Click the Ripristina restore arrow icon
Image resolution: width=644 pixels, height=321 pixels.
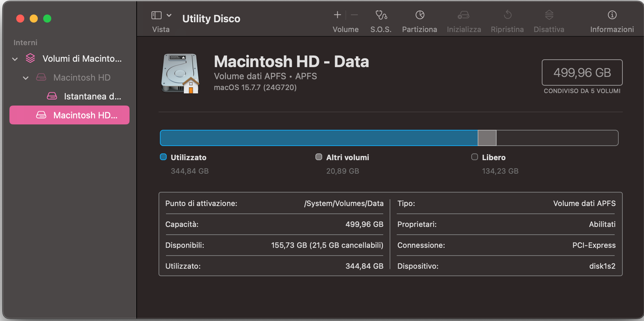point(507,15)
